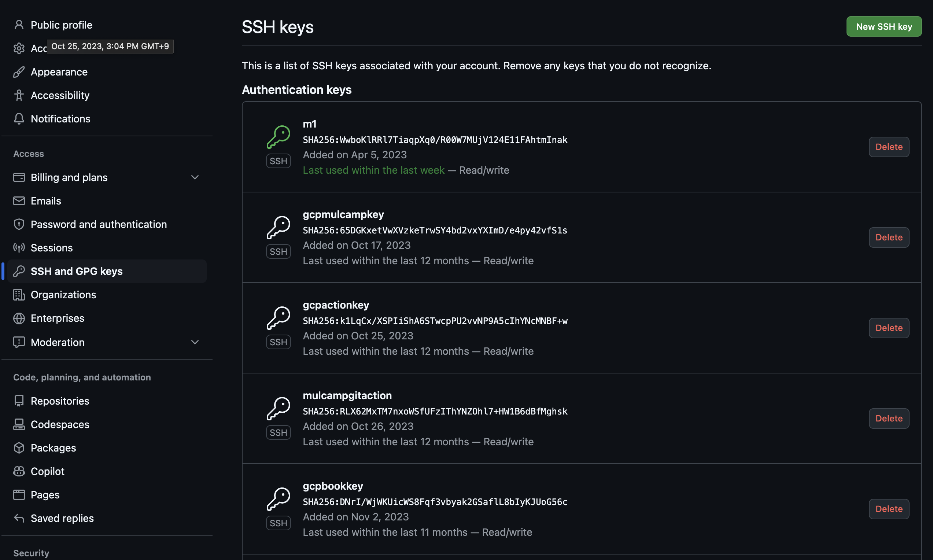This screenshot has width=933, height=560.
Task: Open the Emails settings page
Action: (x=107, y=201)
